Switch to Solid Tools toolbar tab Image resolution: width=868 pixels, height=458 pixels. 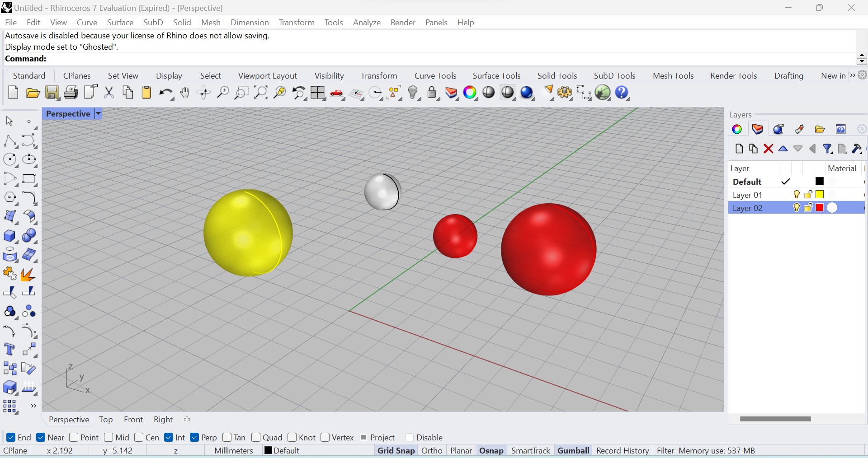click(557, 76)
